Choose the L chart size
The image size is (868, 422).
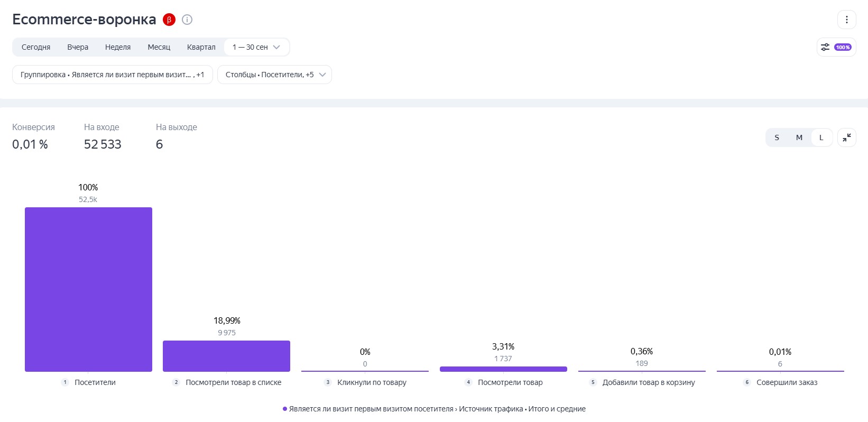[x=821, y=137]
